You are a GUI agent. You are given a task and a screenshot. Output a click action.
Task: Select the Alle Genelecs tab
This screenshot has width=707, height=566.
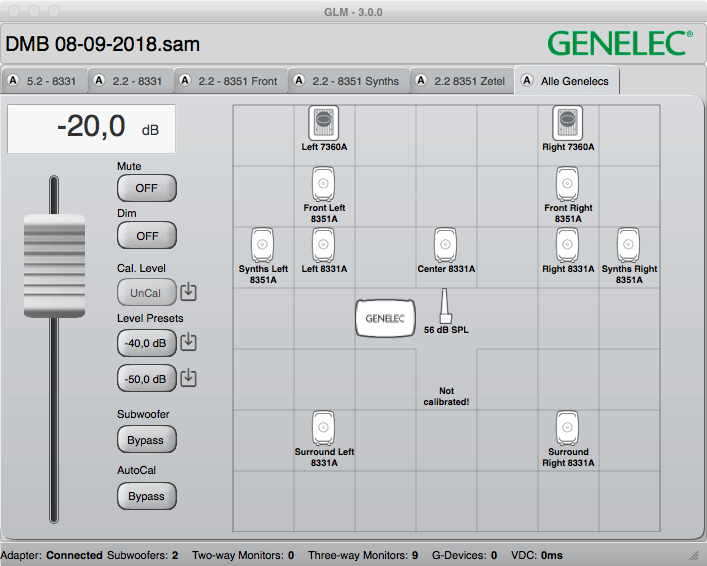[567, 81]
